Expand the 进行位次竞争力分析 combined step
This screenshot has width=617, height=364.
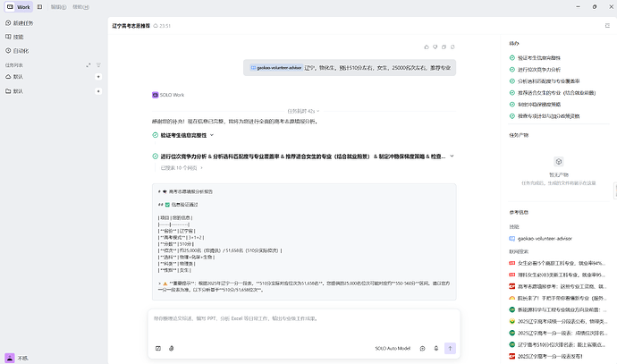452,157
